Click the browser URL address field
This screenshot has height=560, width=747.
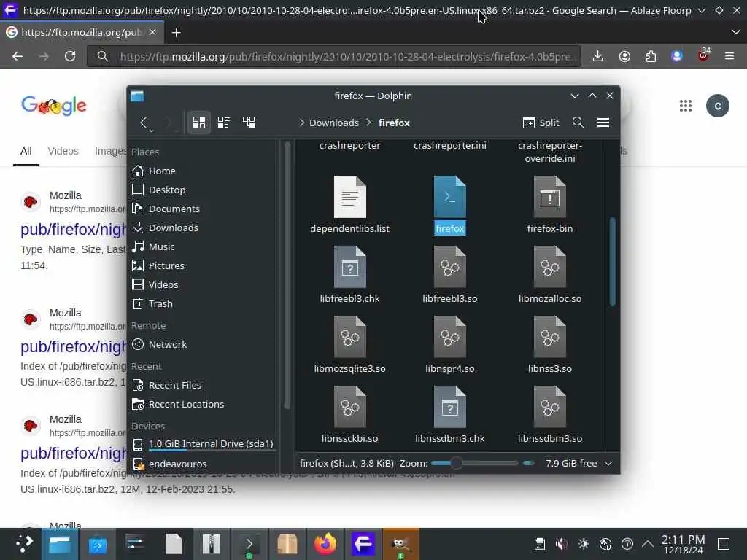[334, 57]
